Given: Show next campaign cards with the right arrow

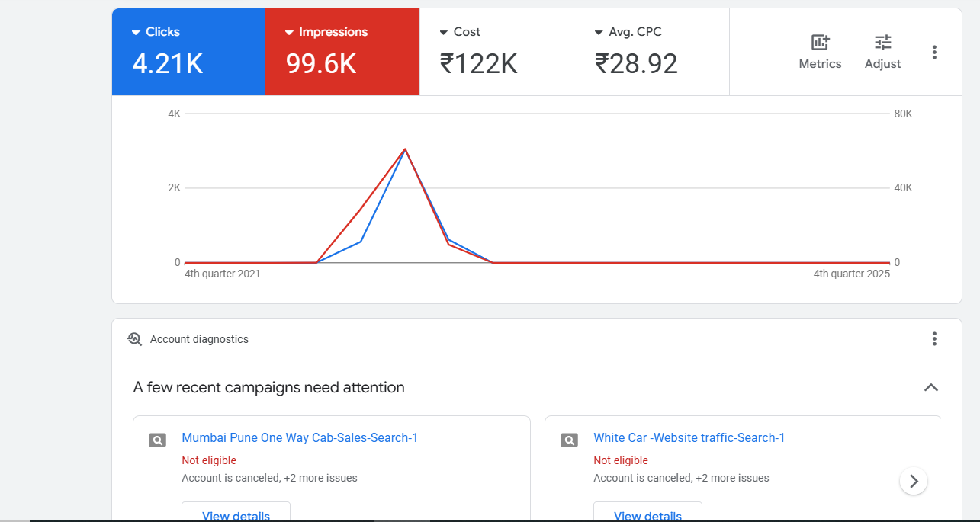Looking at the screenshot, I should 913,481.
